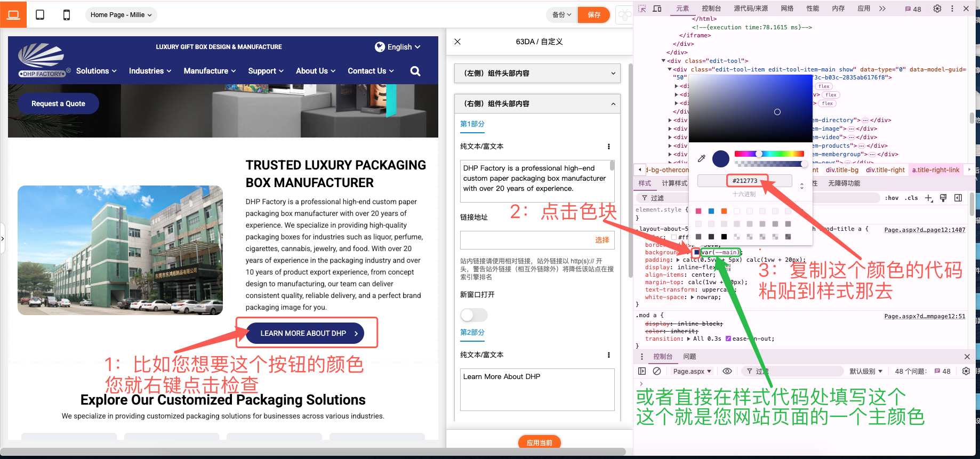980x459 pixels.
Task: Open three-dot menu beside first 纯文本/富文本
Action: (x=609, y=147)
